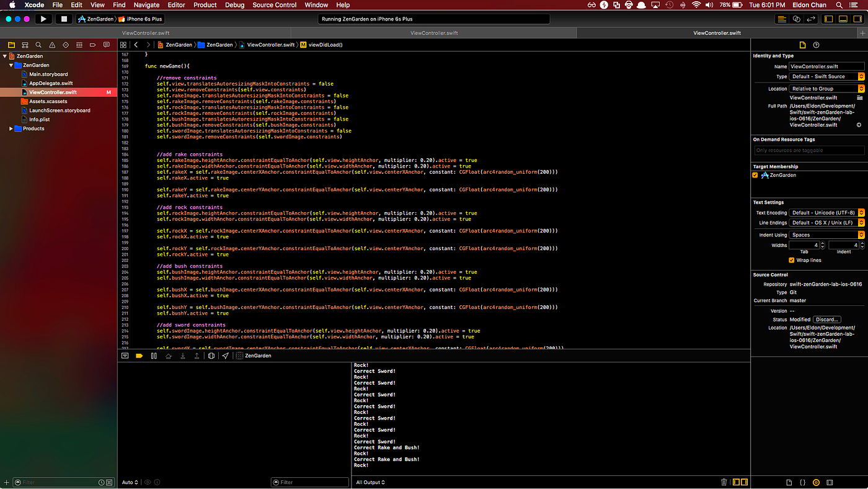Open the view debugger hierarchy tool
The height and width of the screenshot is (489, 868).
pyautogui.click(x=211, y=355)
